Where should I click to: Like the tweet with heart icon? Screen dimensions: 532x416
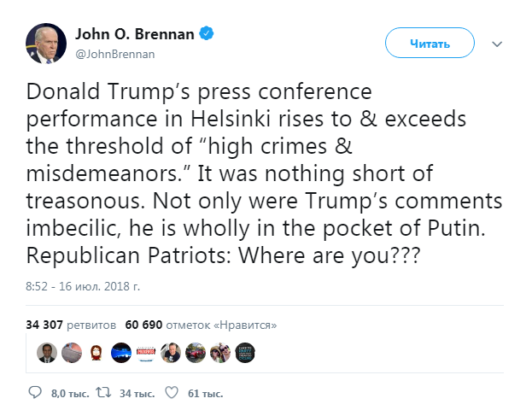[171, 393]
